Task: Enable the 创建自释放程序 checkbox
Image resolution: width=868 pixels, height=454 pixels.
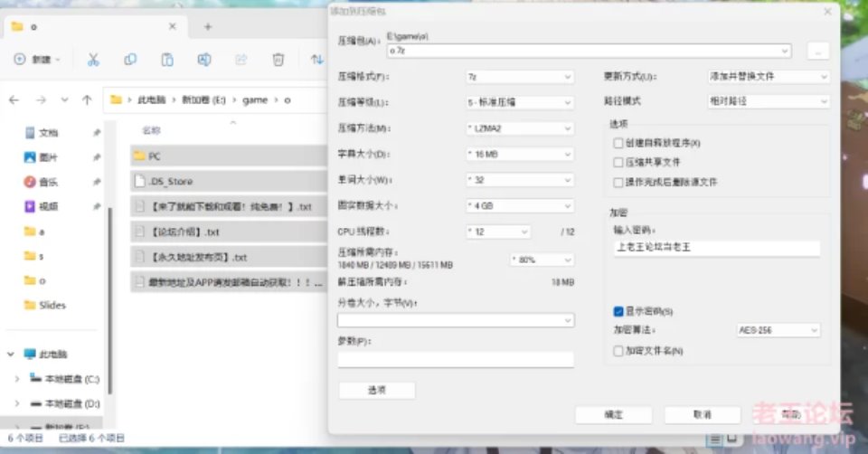Action: tap(618, 143)
